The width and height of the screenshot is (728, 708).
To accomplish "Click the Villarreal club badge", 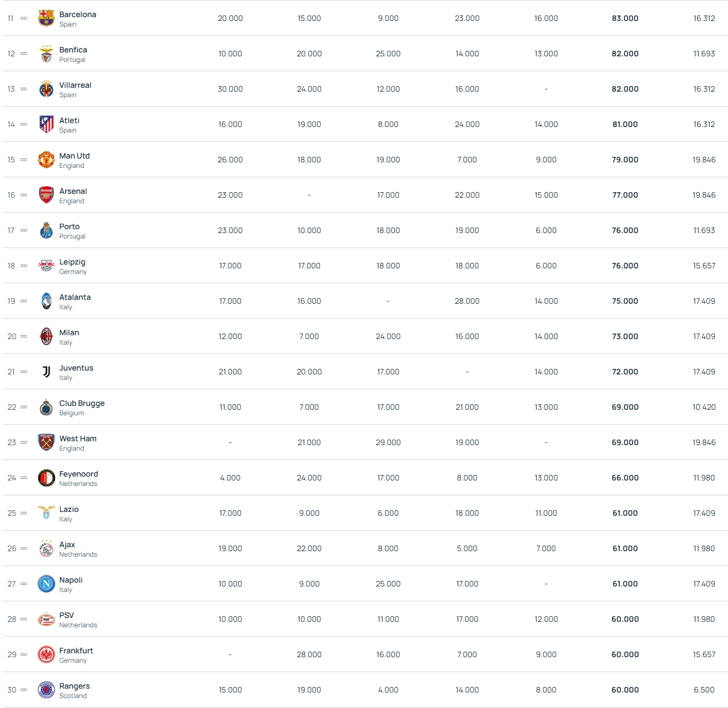I will (46, 89).
